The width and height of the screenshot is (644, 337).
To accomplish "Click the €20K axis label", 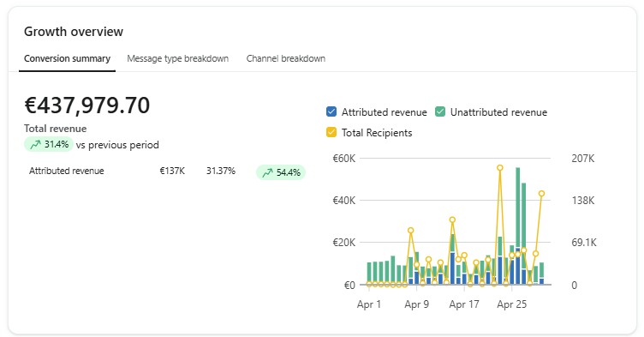I will (x=344, y=243).
